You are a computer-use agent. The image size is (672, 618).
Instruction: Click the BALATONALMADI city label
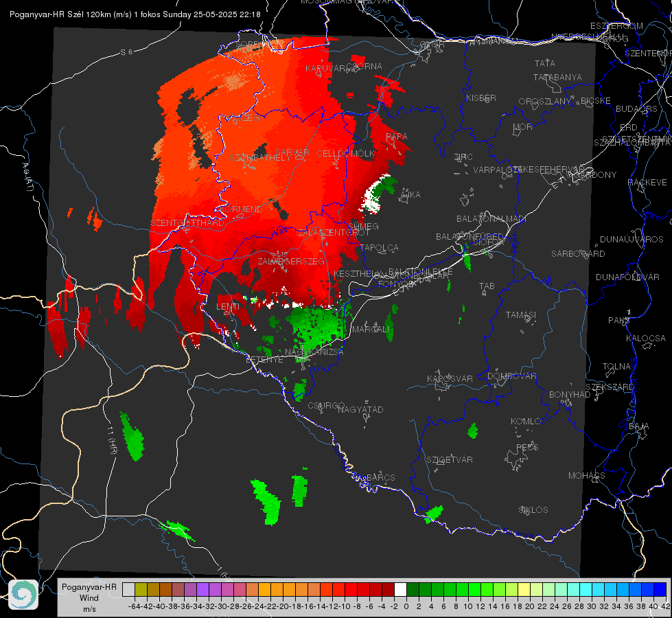tap(491, 219)
